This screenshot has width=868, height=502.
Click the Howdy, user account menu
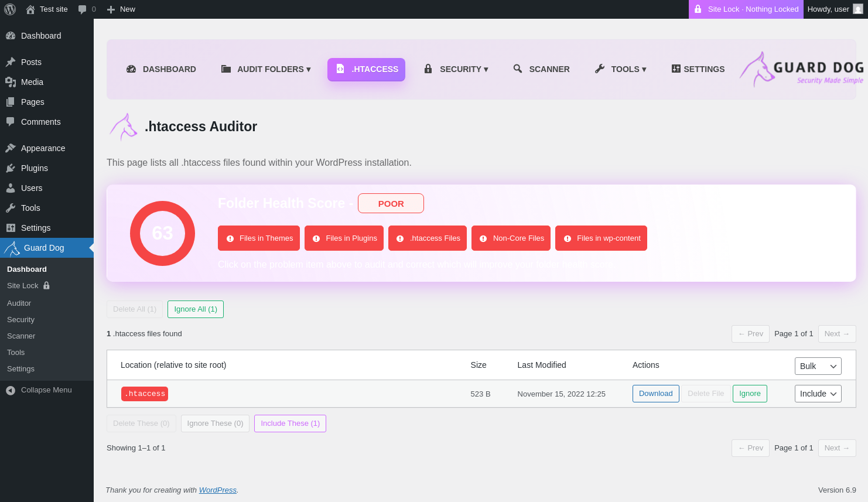tap(835, 9)
